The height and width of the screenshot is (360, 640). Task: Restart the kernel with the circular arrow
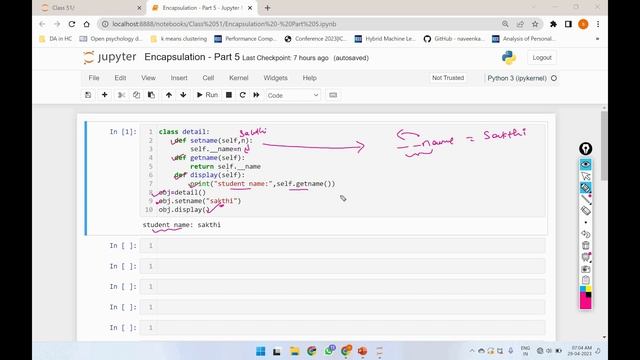point(242,95)
